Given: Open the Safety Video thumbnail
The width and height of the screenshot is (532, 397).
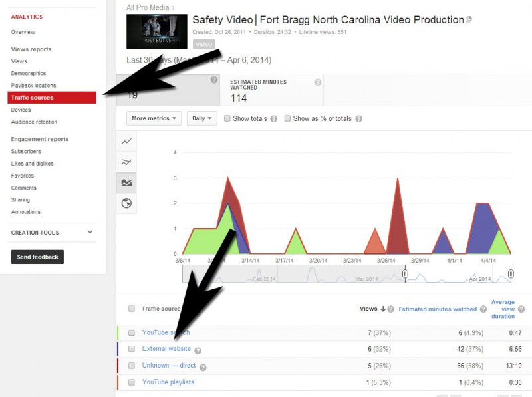Looking at the screenshot, I should click(157, 31).
